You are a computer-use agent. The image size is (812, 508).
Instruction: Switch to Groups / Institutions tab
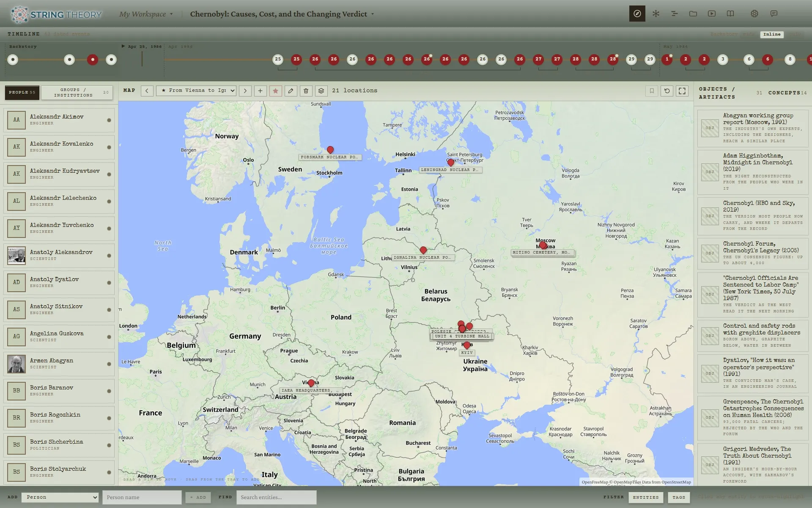pos(77,92)
